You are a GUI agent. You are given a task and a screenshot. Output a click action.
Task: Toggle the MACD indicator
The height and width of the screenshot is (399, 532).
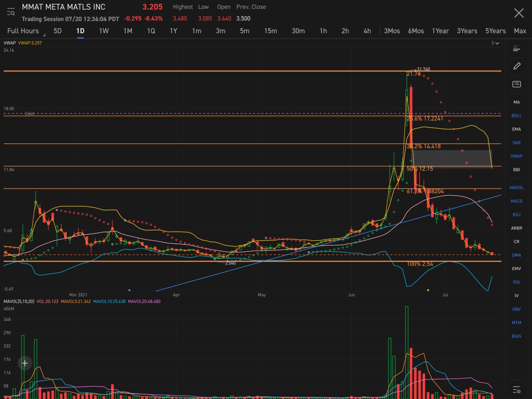pos(516,201)
